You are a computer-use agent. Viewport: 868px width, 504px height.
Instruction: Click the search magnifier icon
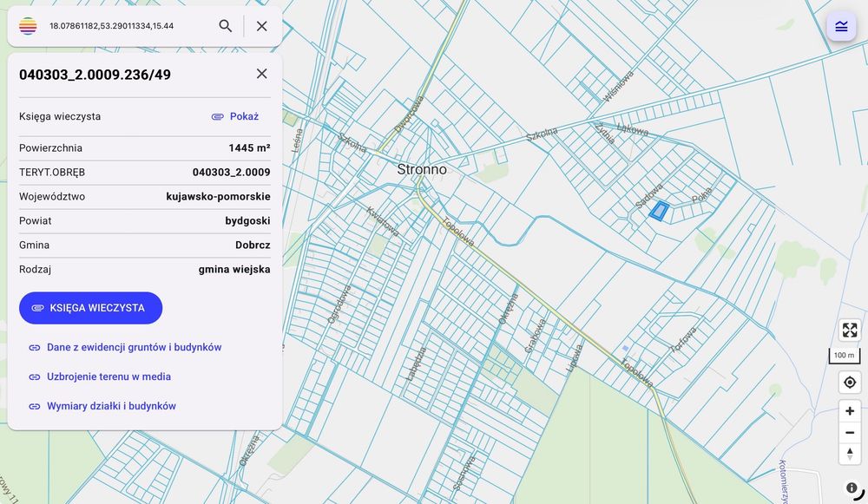pos(226,26)
